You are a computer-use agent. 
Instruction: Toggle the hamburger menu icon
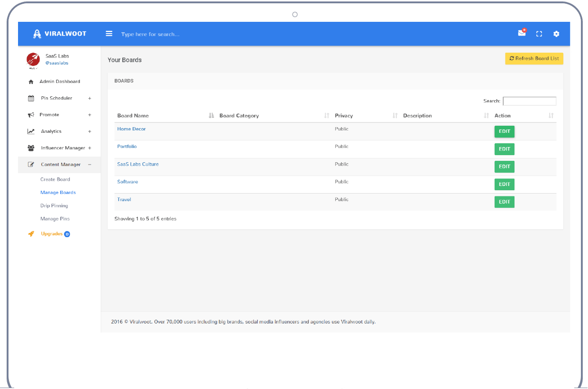(x=109, y=34)
